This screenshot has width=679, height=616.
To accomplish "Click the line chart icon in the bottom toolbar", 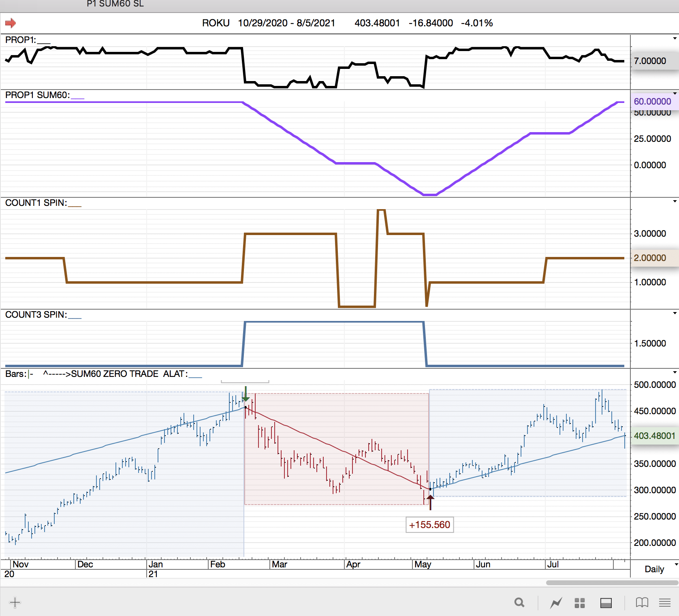I will click(556, 603).
